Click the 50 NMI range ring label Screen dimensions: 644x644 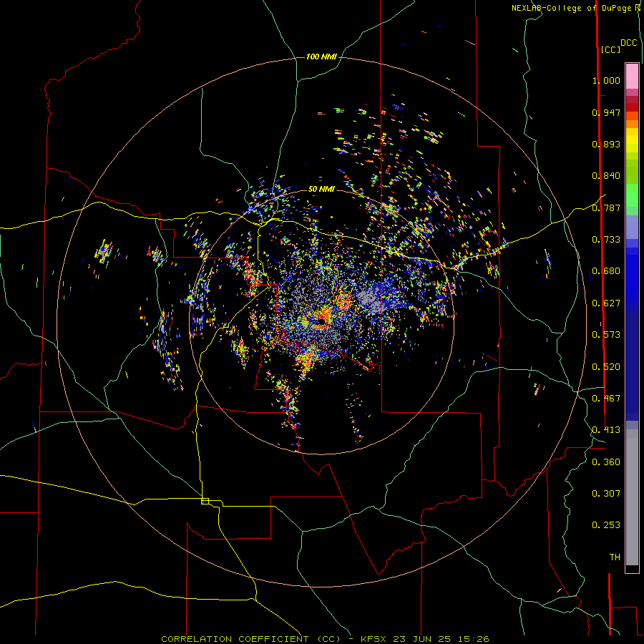click(x=321, y=189)
